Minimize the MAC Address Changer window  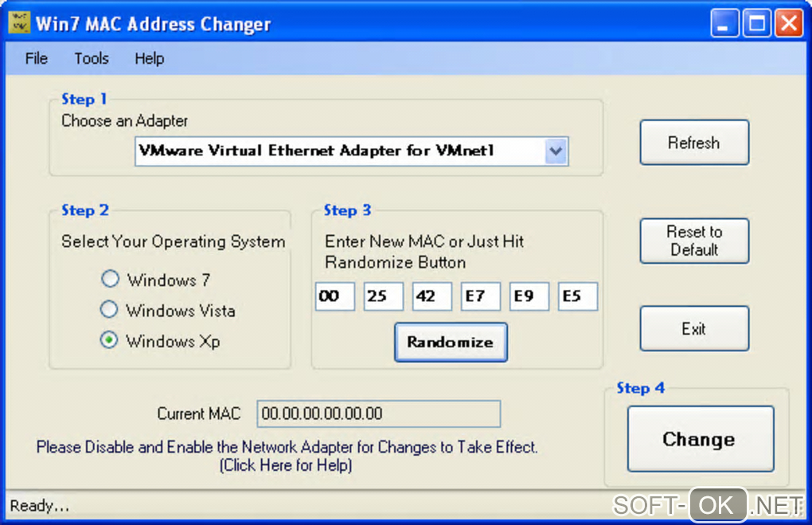pos(724,23)
